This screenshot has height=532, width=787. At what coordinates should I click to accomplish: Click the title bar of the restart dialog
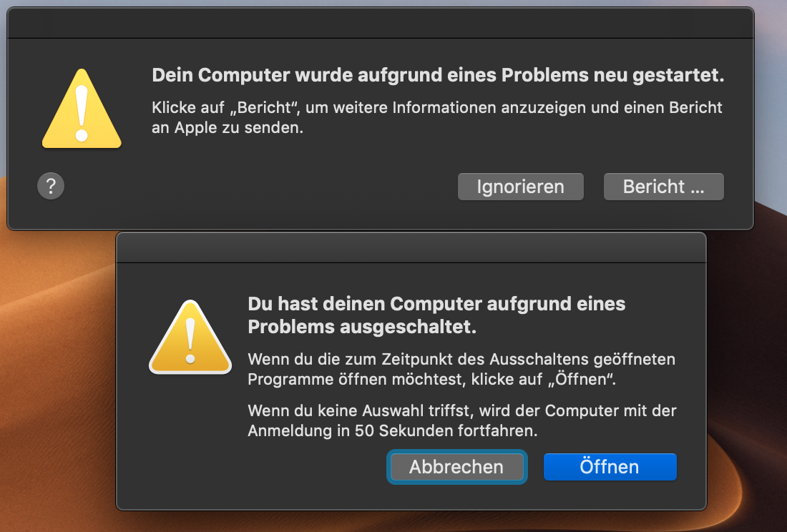click(380, 23)
